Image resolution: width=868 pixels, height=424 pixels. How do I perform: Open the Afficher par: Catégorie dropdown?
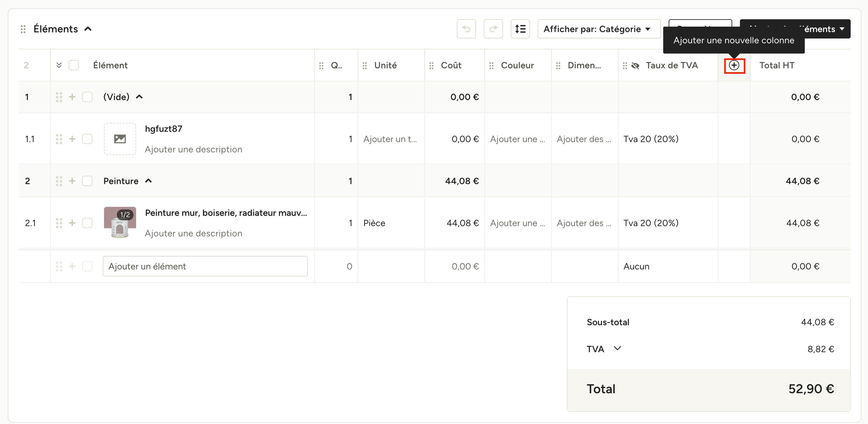point(599,29)
